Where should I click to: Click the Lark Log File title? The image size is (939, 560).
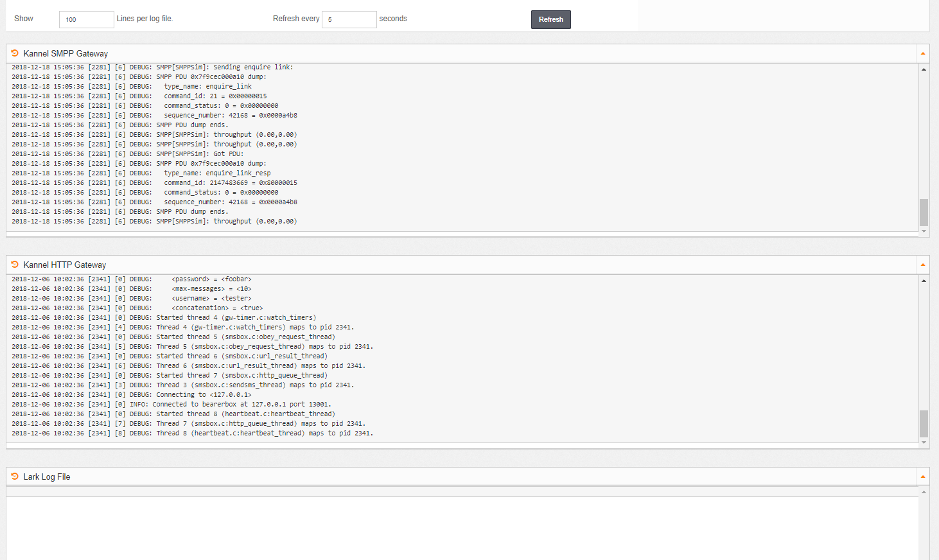[47, 477]
